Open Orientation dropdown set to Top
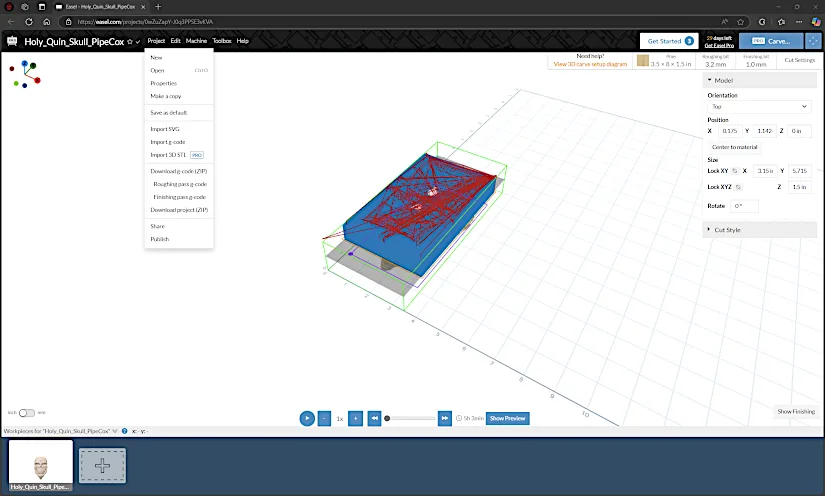Image resolution: width=825 pixels, height=496 pixels. 759,107
